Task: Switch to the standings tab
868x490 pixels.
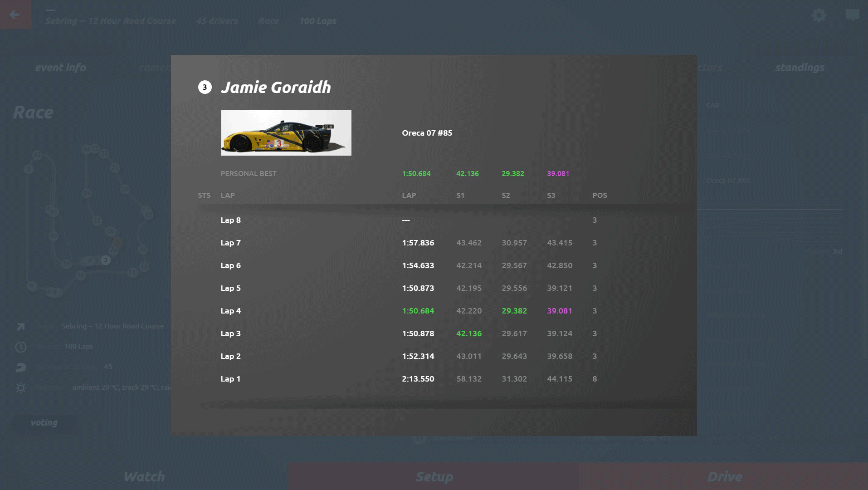Action: click(x=800, y=68)
